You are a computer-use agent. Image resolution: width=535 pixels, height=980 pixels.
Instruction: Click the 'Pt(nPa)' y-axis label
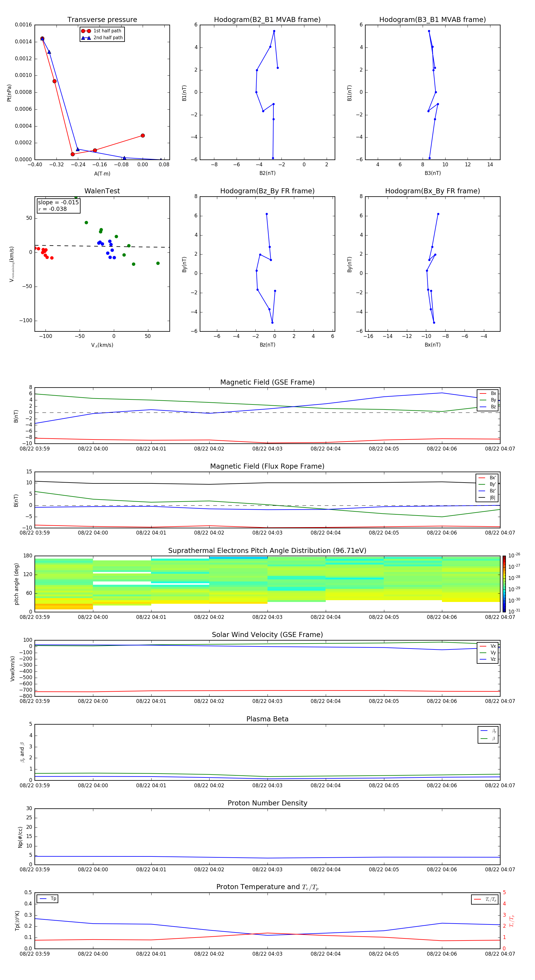9,93
